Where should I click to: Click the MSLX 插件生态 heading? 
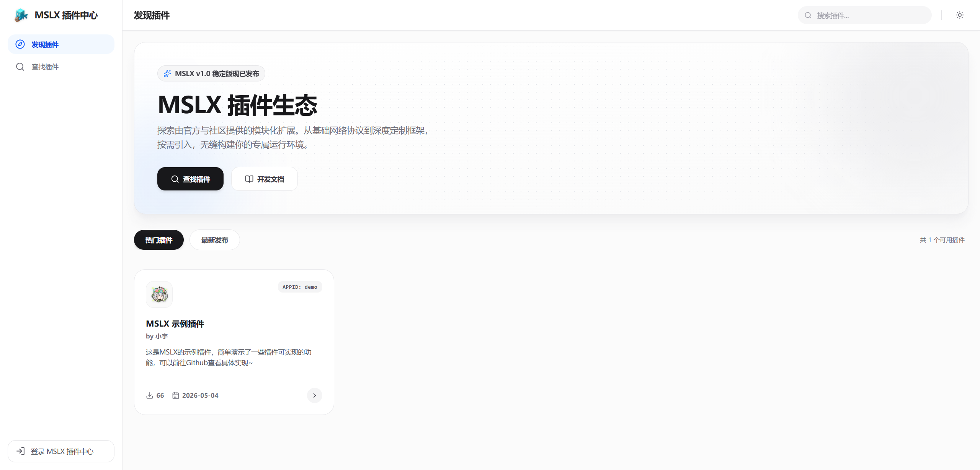pyautogui.click(x=237, y=105)
